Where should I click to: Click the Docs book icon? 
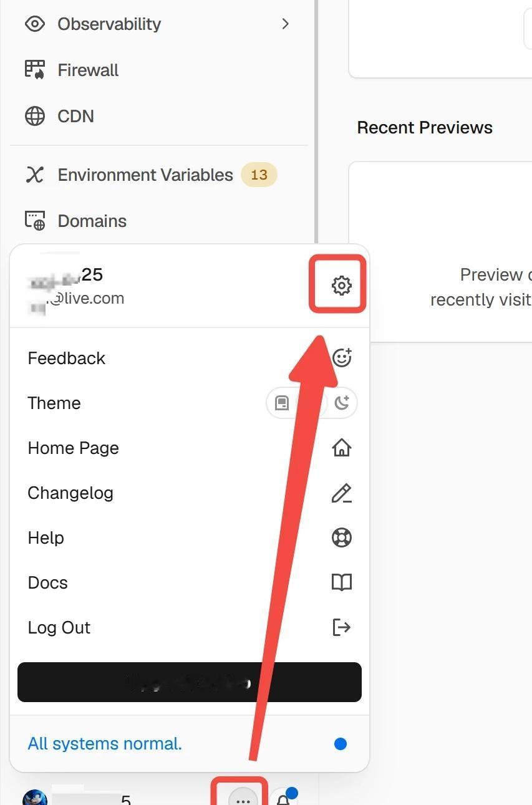click(x=342, y=582)
